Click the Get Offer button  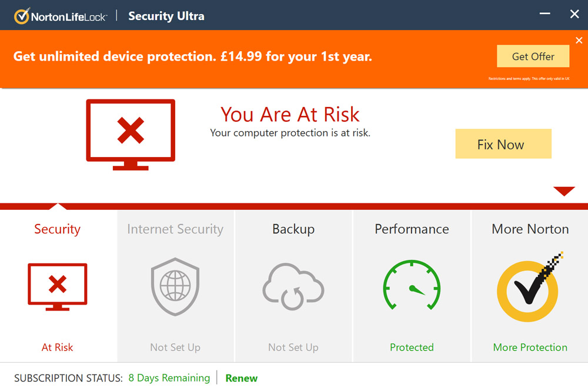[533, 56]
